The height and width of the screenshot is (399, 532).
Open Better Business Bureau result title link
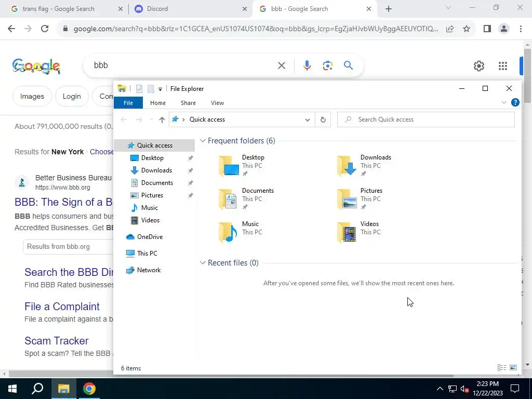[x=64, y=202]
